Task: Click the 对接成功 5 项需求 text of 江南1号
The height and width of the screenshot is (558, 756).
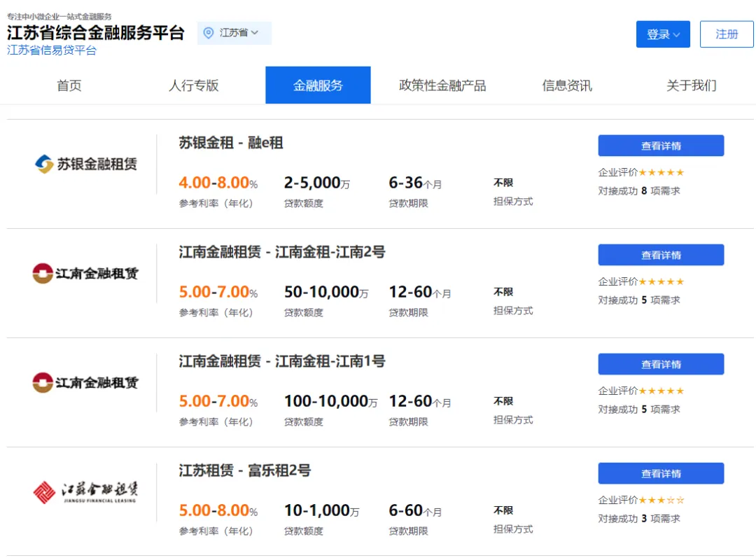Action: coord(639,410)
